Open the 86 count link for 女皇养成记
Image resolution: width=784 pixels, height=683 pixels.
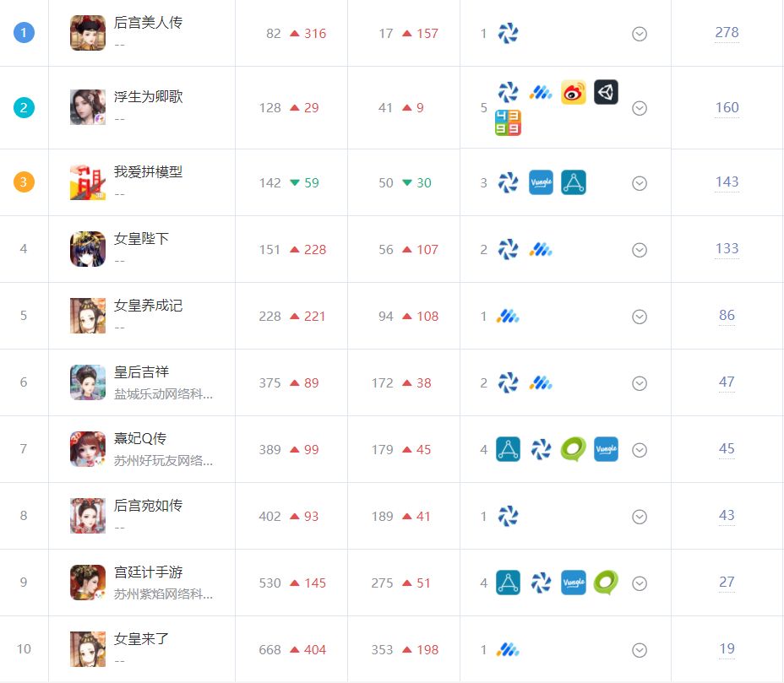point(727,315)
